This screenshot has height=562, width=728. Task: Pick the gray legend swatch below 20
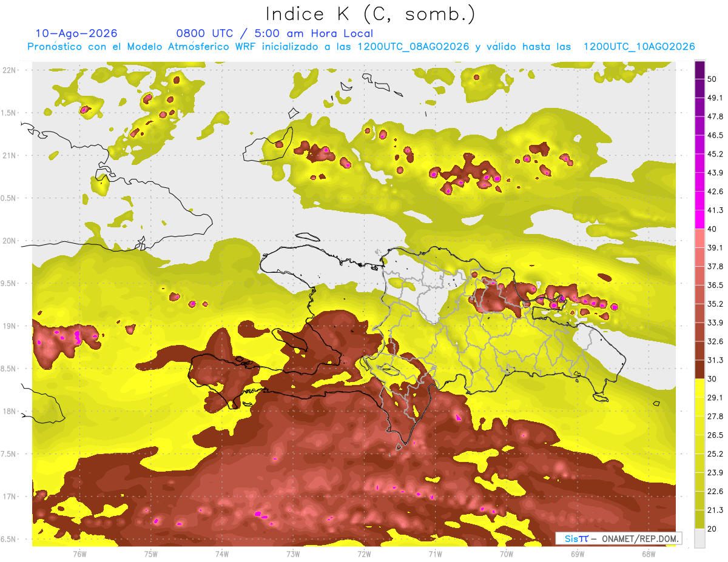tap(699, 538)
